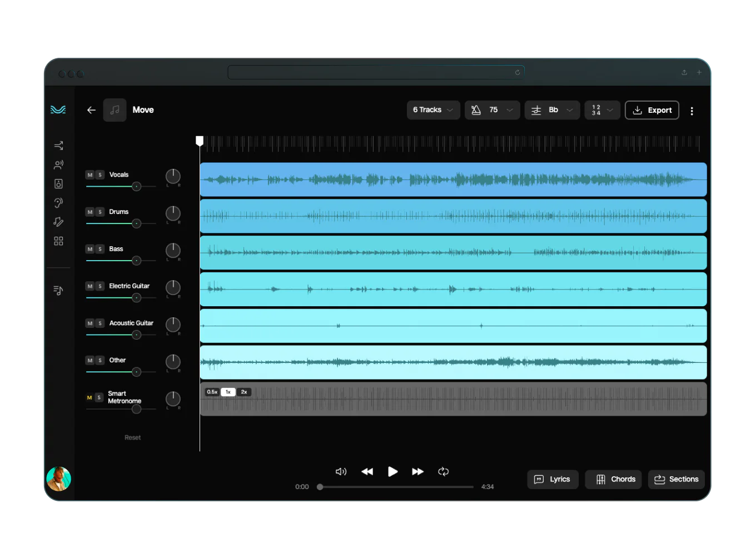Unmute the Smart Metronome track
Screen dimensions: 756x558
click(89, 397)
